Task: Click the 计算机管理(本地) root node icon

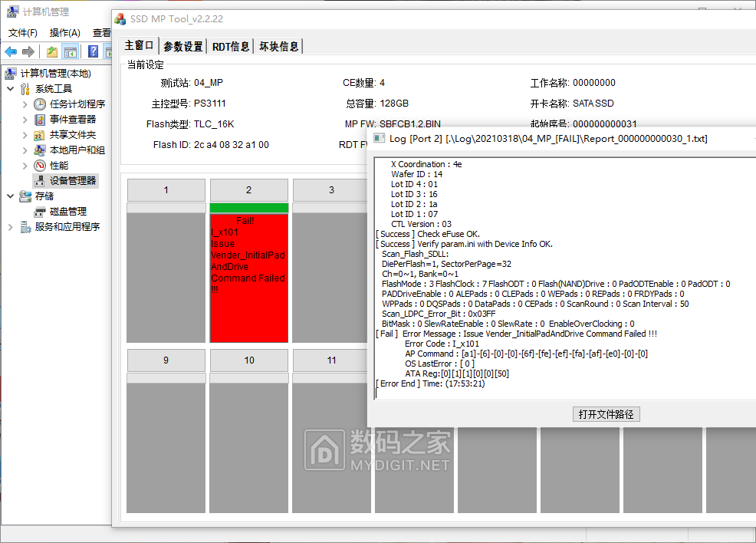Action: [x=11, y=74]
